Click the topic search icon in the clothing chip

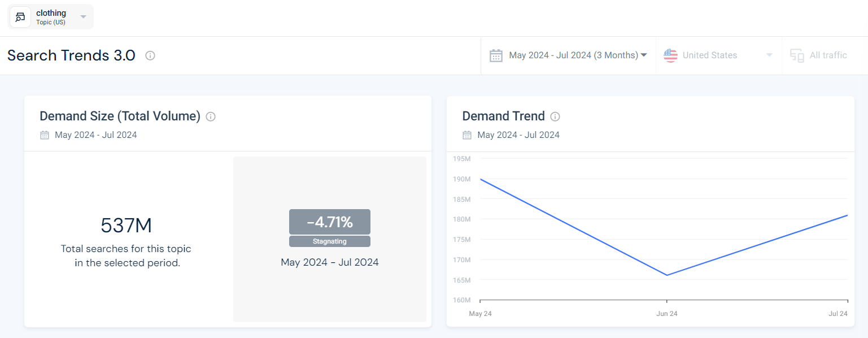[20, 17]
